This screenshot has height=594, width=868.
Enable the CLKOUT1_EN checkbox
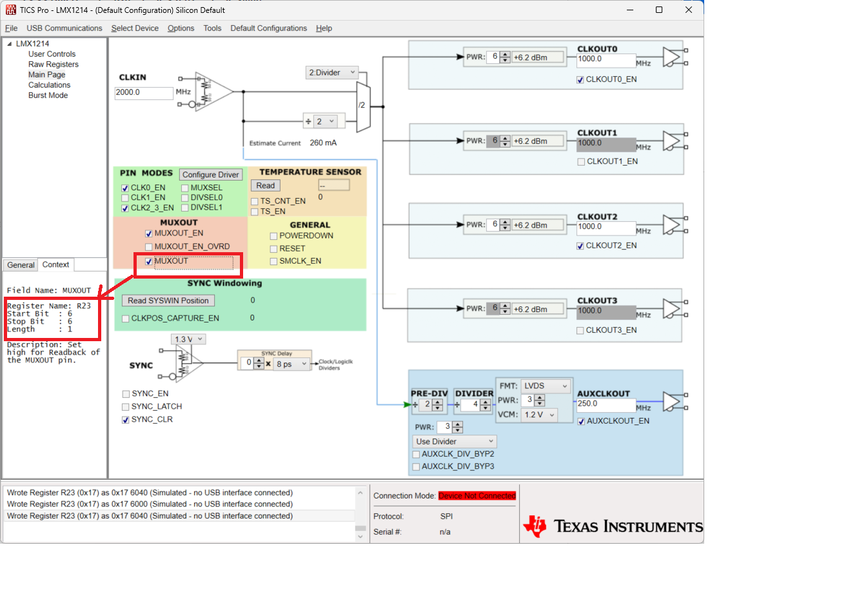581,162
